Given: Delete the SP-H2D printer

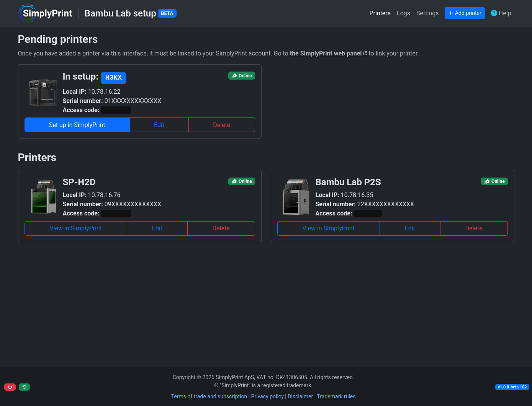Looking at the screenshot, I should [221, 228].
